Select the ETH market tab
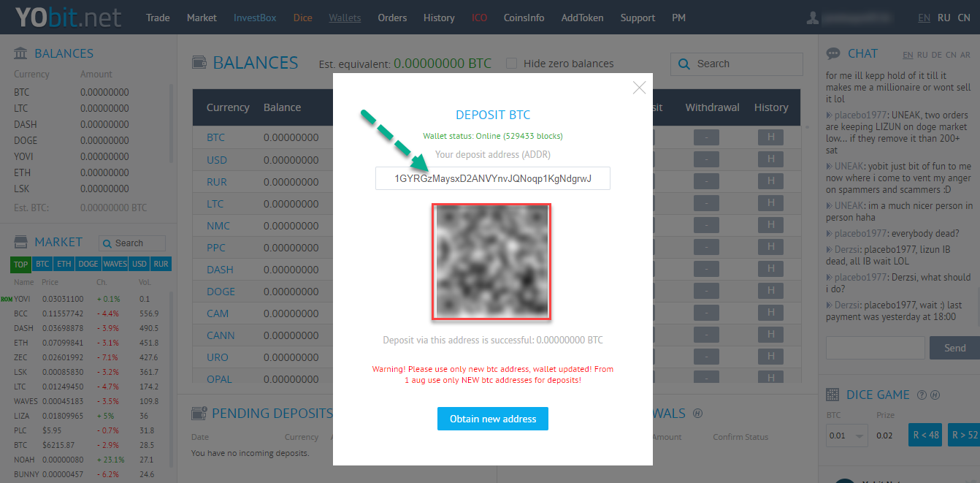Screen dimensions: 980x483 click(64, 264)
